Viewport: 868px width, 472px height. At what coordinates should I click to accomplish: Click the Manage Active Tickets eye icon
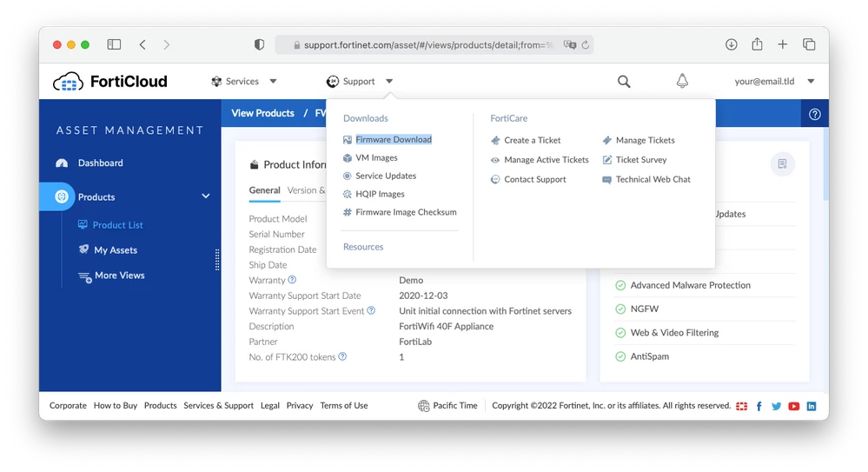tap(495, 160)
